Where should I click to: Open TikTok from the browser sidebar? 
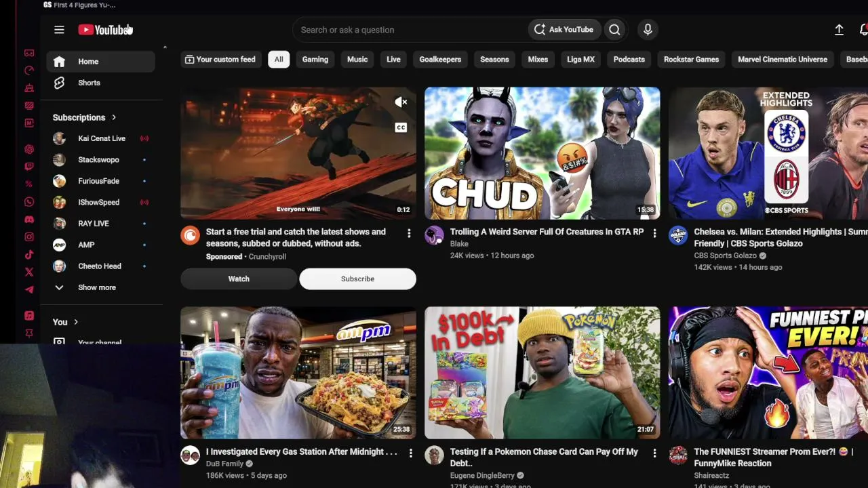click(x=29, y=255)
